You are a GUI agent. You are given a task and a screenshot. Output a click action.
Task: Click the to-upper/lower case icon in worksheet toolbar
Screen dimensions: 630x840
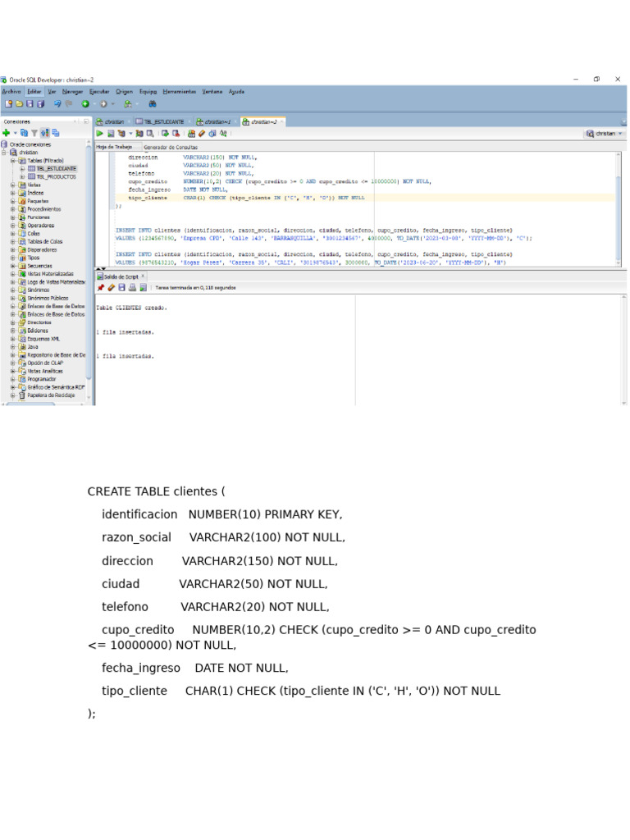pos(223,134)
